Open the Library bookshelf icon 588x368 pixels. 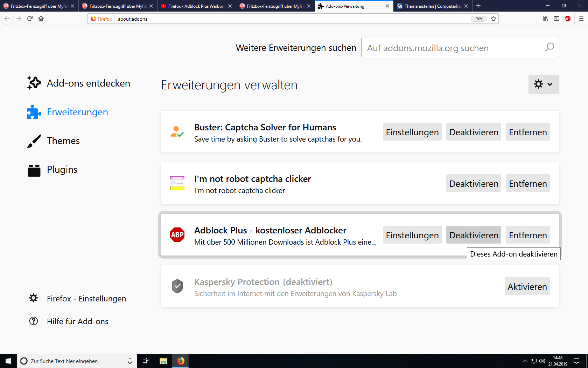coord(545,19)
